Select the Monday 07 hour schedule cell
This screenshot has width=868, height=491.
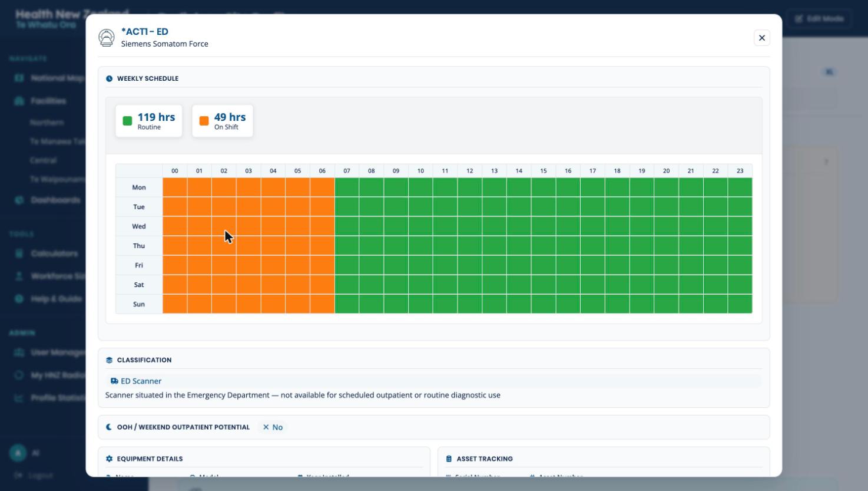coord(347,187)
